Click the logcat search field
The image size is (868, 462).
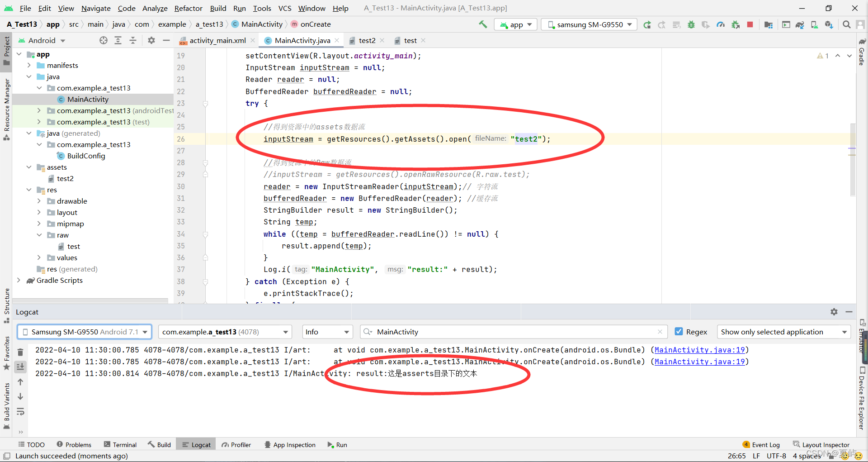pyautogui.click(x=514, y=332)
